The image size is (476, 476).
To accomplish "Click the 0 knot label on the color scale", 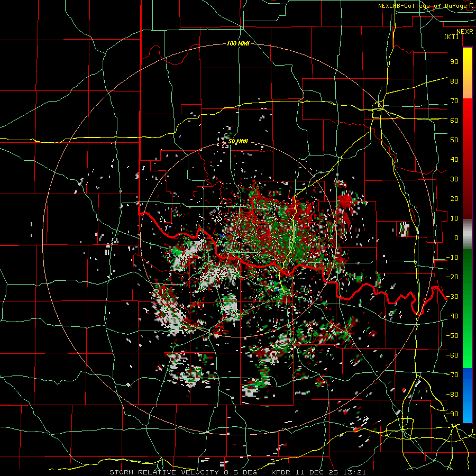I will coord(456,237).
